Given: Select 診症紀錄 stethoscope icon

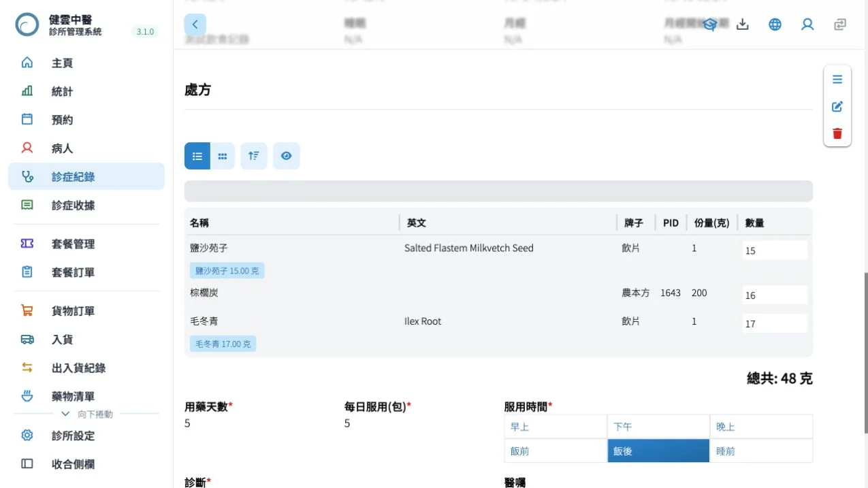Looking at the screenshot, I should [x=27, y=176].
